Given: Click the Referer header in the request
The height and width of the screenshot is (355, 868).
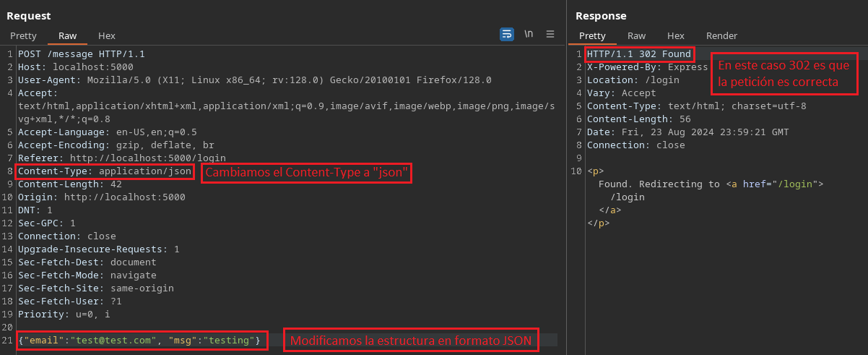Looking at the screenshot, I should click(121, 158).
